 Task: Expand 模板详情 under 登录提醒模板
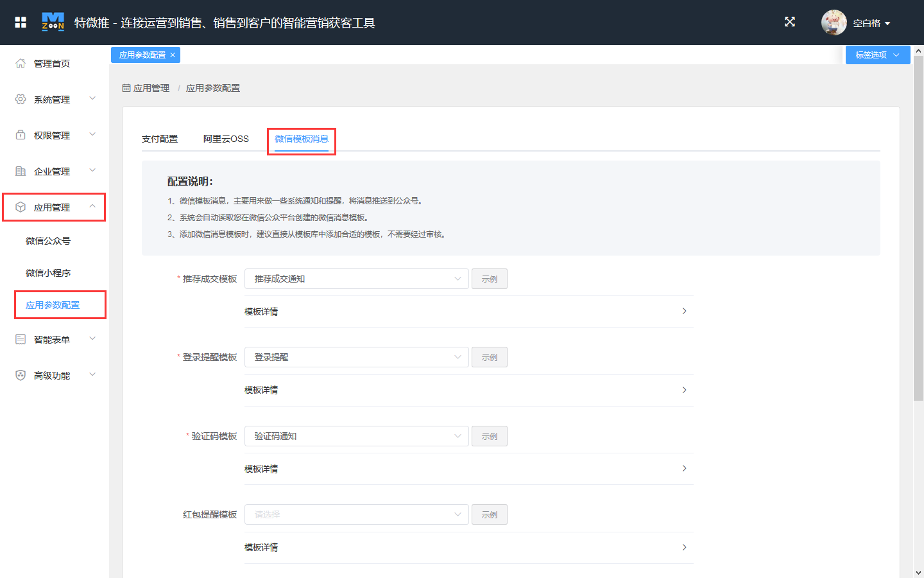pyautogui.click(x=468, y=390)
